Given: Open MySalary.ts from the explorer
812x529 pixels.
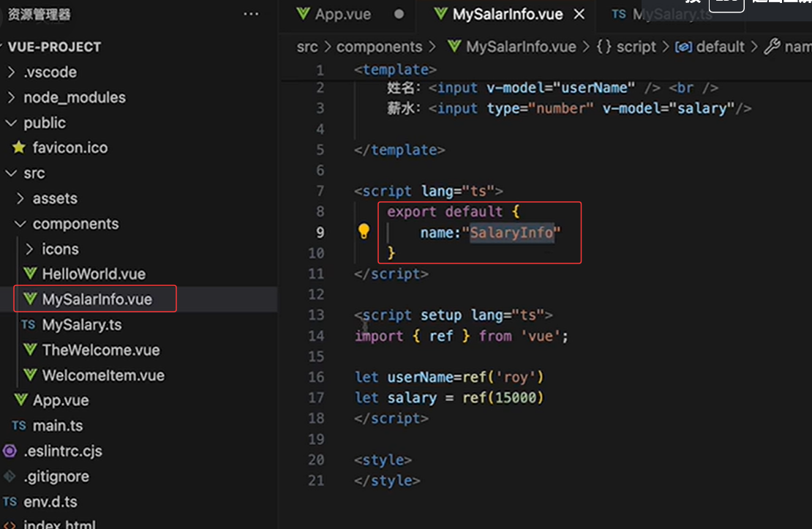Looking at the screenshot, I should point(82,324).
